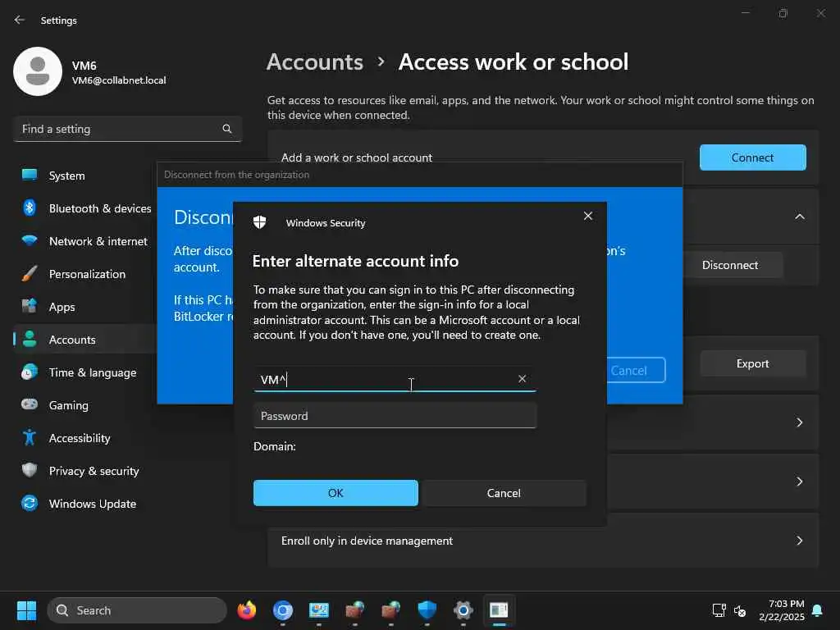Screen dimensions: 840x630
Task: Switch to Settings gear in taskbar
Action: click(x=463, y=610)
